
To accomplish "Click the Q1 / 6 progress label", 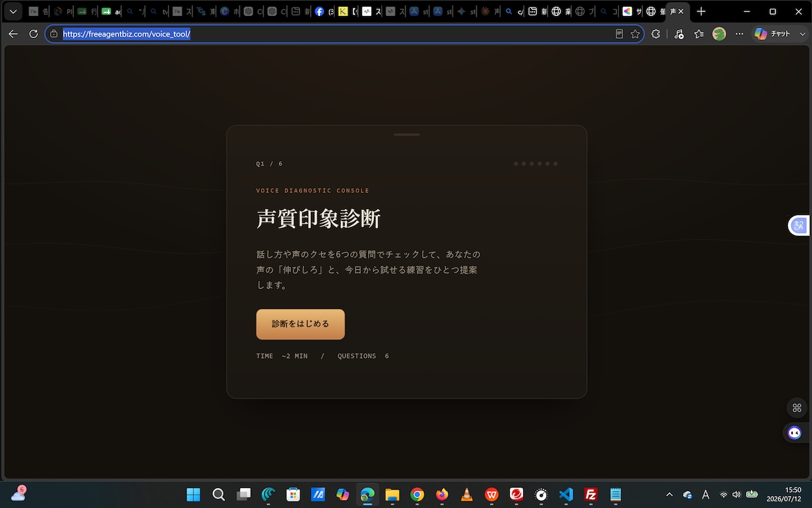I will [x=270, y=164].
